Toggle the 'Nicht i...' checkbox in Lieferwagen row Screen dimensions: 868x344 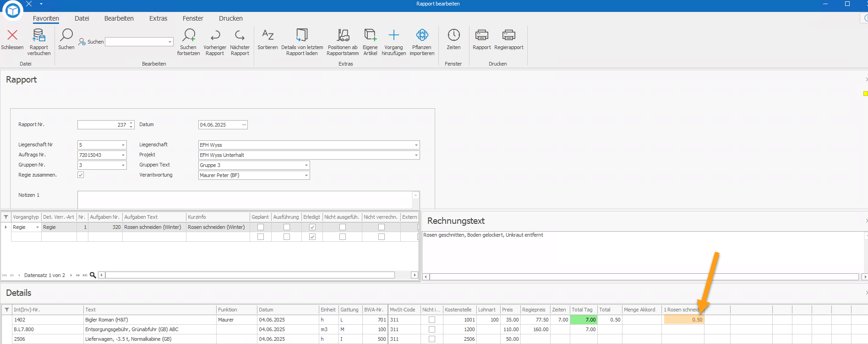click(x=432, y=339)
